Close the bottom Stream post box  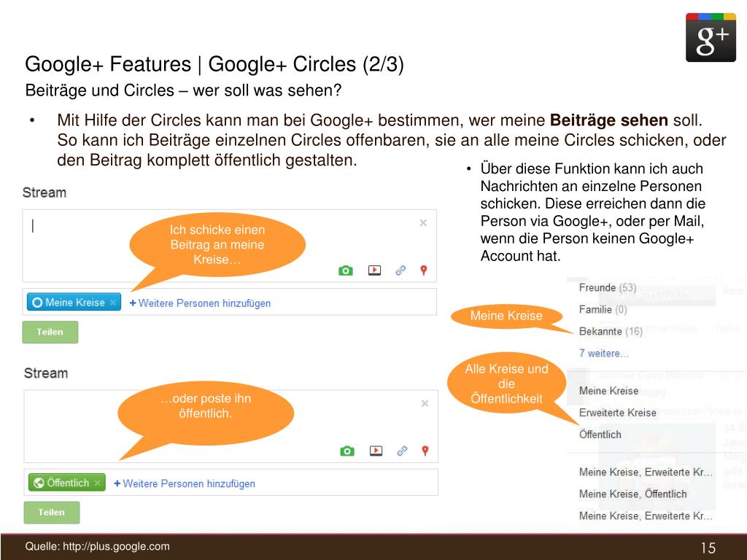coord(425,403)
